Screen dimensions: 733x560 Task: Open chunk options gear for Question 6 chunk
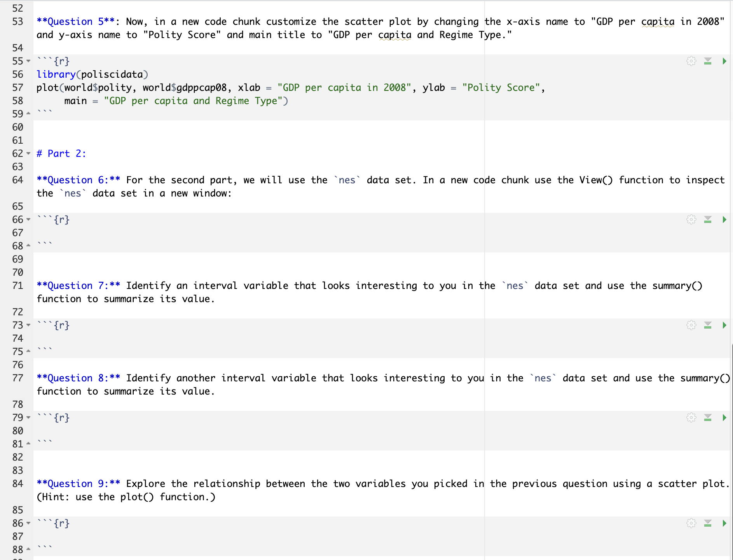click(x=691, y=219)
